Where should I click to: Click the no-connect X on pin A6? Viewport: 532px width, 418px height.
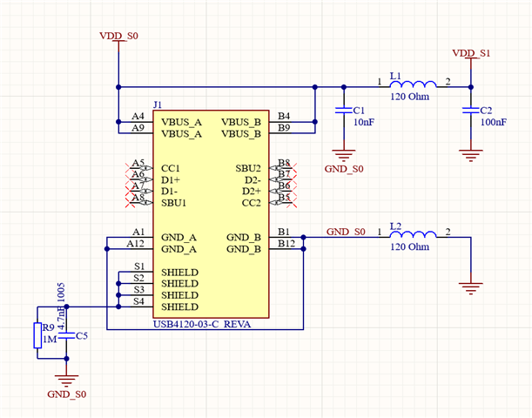coord(130,179)
